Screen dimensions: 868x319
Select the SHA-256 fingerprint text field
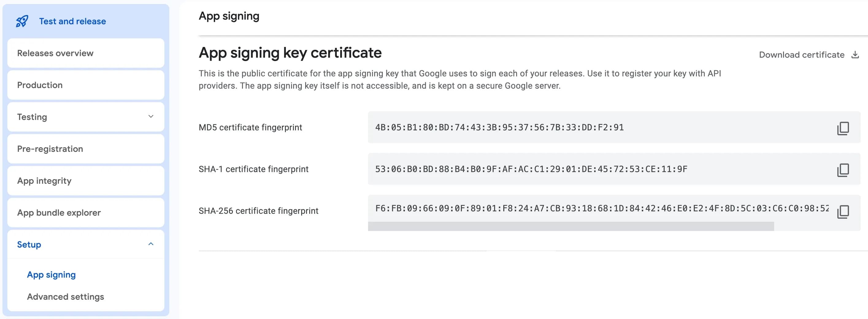(x=573, y=209)
